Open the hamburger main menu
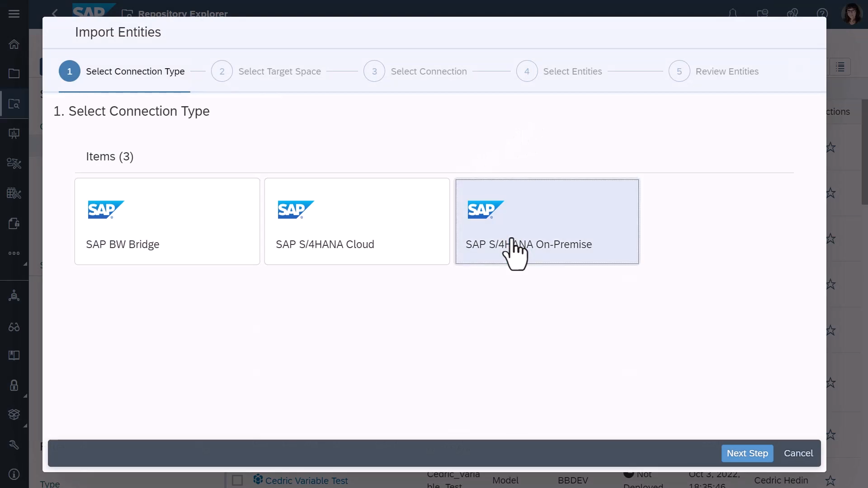Image resolution: width=868 pixels, height=488 pixels. coord(14,14)
